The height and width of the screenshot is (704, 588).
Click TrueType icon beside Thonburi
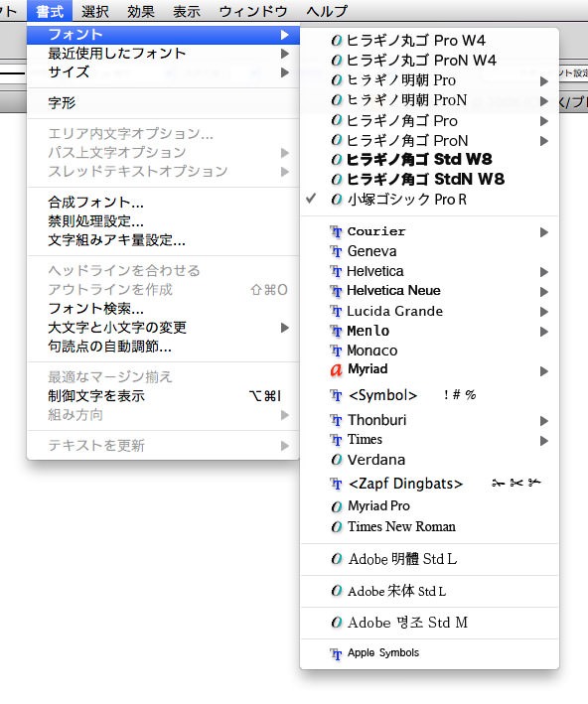336,420
